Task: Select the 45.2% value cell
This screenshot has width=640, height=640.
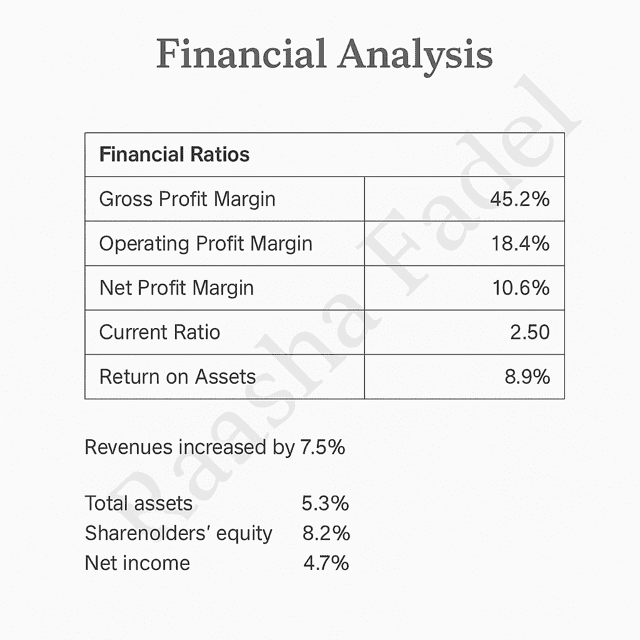Action: 520,199
